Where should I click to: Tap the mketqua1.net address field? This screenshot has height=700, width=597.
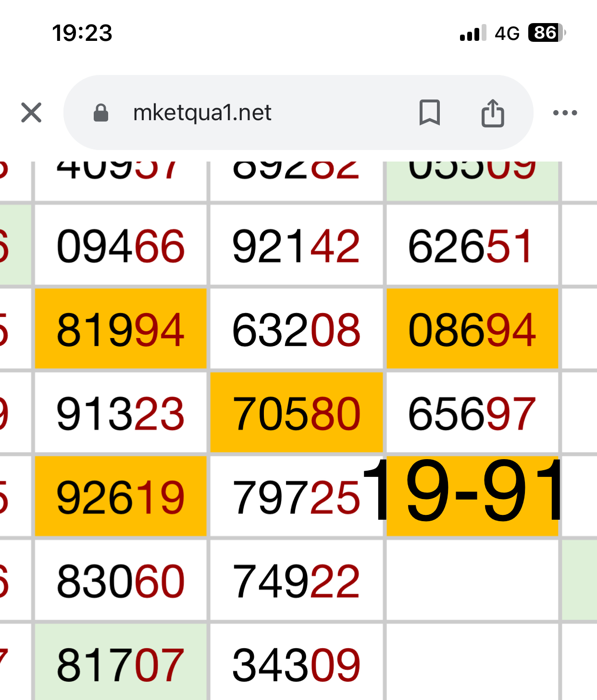[202, 113]
